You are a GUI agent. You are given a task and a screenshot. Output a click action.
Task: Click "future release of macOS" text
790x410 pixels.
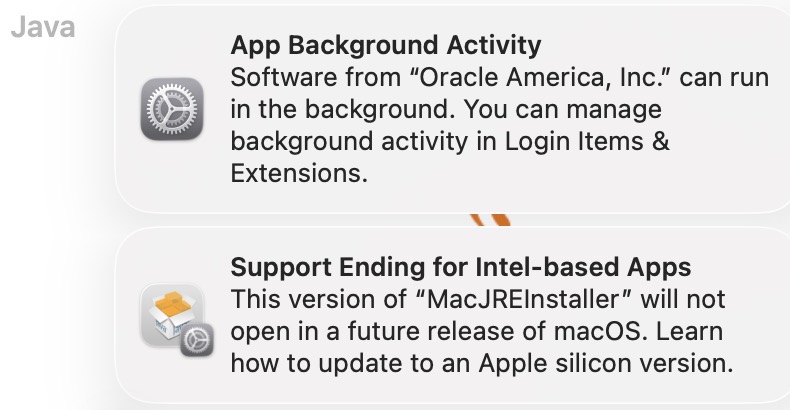point(497,331)
